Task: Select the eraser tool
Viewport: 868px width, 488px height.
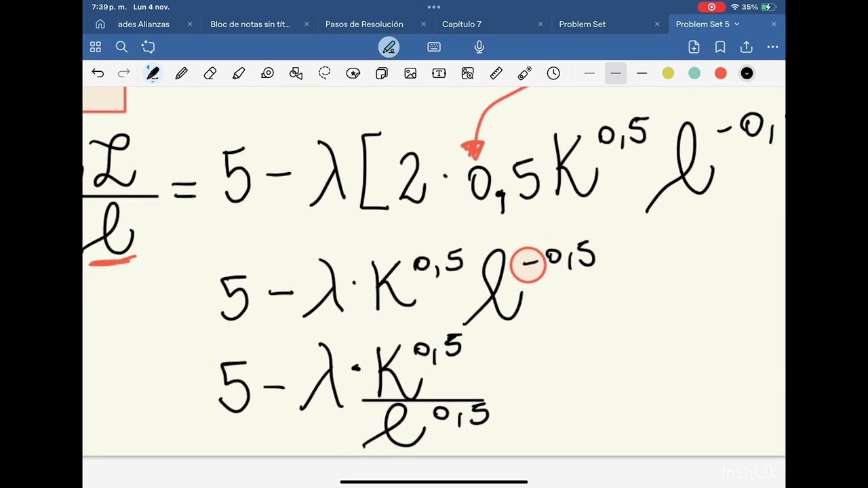Action: [210, 73]
